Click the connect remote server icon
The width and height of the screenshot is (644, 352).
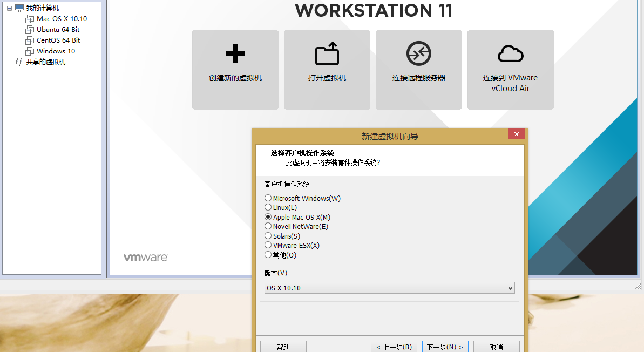pos(418,53)
